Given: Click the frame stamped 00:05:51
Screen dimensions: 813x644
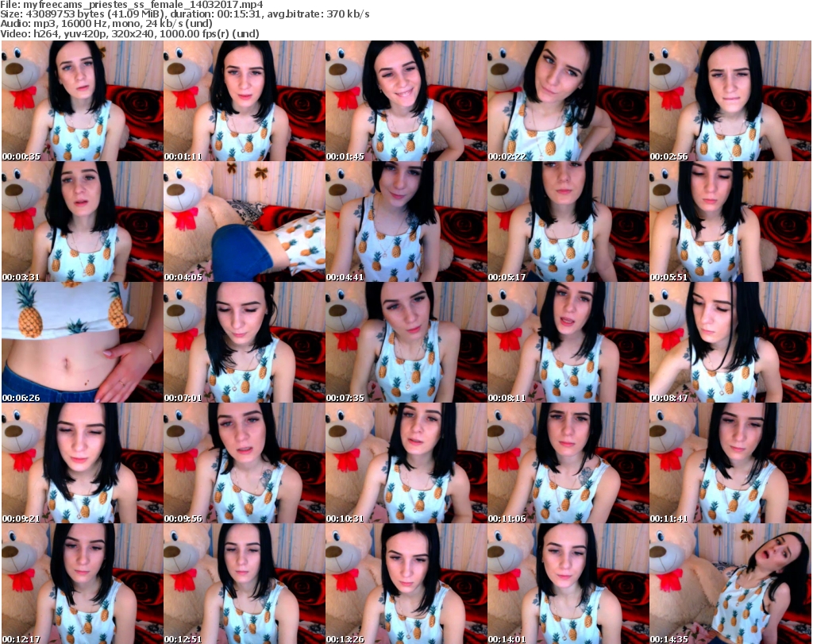Looking at the screenshot, I should pyautogui.click(x=730, y=222).
